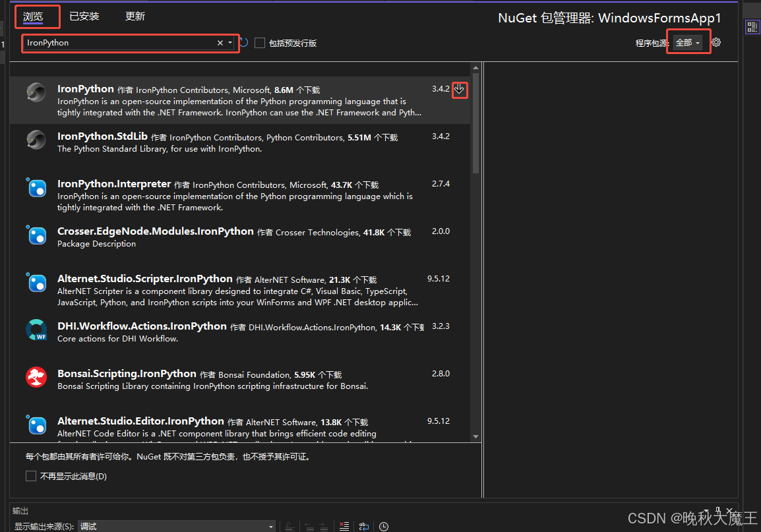This screenshot has width=761, height=532.
Task: Click the clear all output icon
Action: pyautogui.click(x=344, y=525)
